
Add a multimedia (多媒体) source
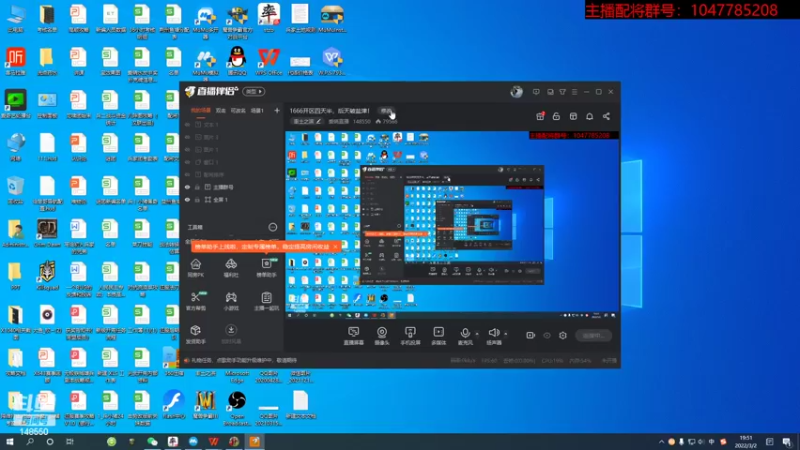438,336
